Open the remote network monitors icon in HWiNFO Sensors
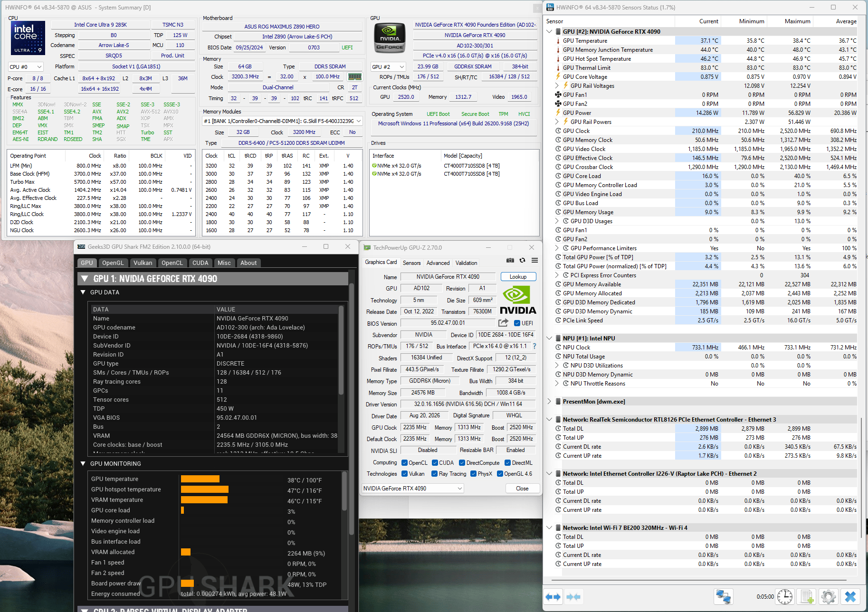Viewport: 868px width, 612px height. (x=724, y=597)
